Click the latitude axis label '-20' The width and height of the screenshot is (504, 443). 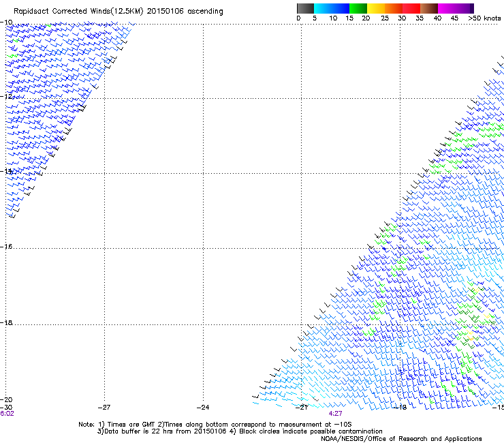coord(6,399)
